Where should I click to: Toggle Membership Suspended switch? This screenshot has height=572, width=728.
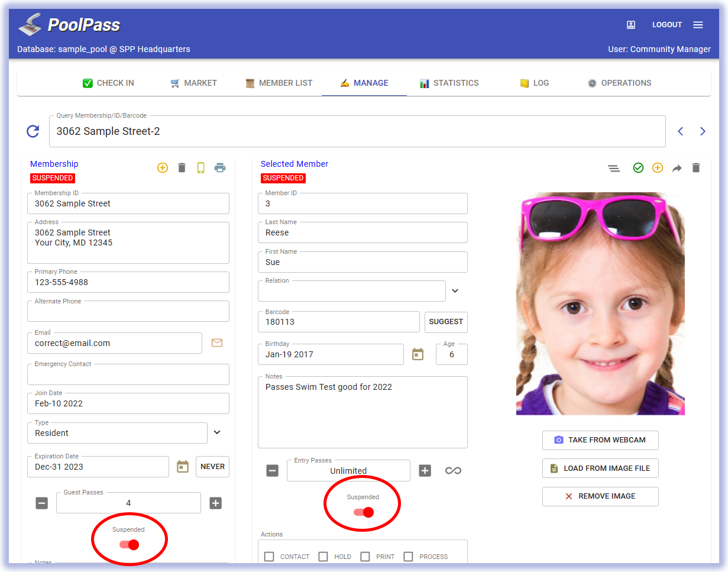click(x=129, y=544)
